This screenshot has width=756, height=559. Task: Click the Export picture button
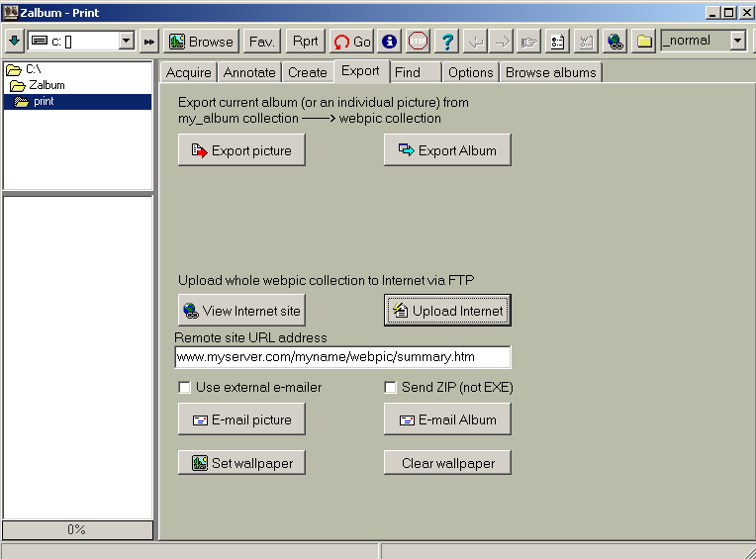(241, 149)
